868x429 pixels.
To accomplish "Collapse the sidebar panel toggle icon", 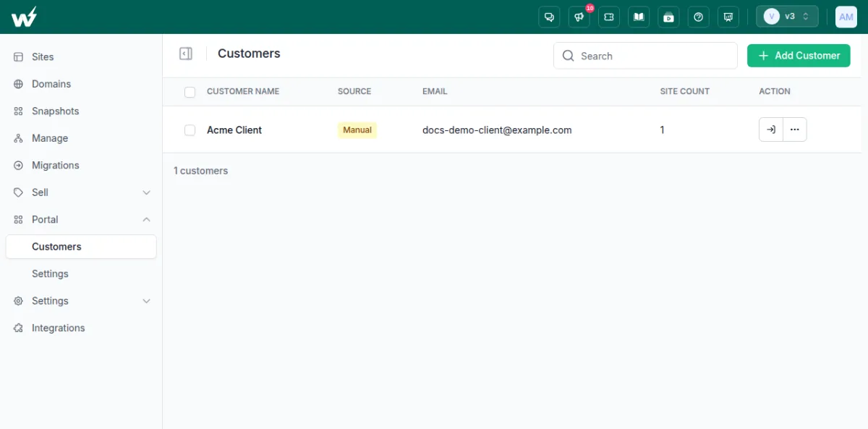I will [186, 54].
